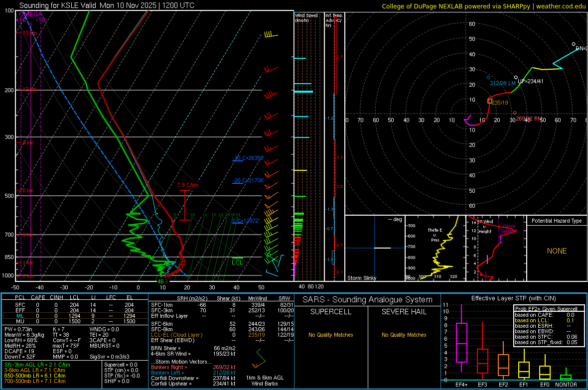Click the SHIP = 0.0 value

point(117,381)
